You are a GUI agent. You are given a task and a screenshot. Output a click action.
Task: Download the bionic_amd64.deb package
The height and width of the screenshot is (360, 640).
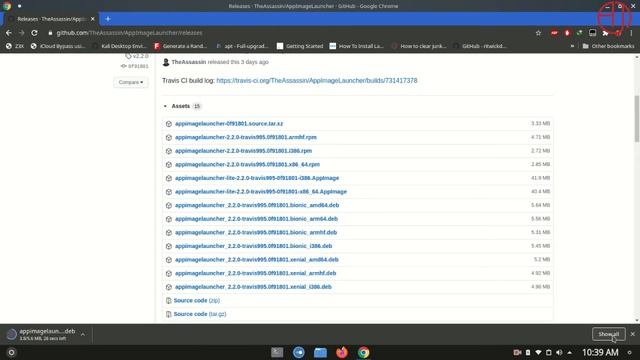click(257, 205)
